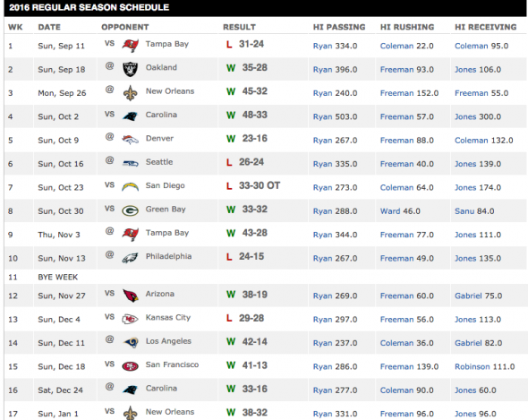Open Ryan 503.0 passing leader link
528x420 pixels.
(x=335, y=116)
